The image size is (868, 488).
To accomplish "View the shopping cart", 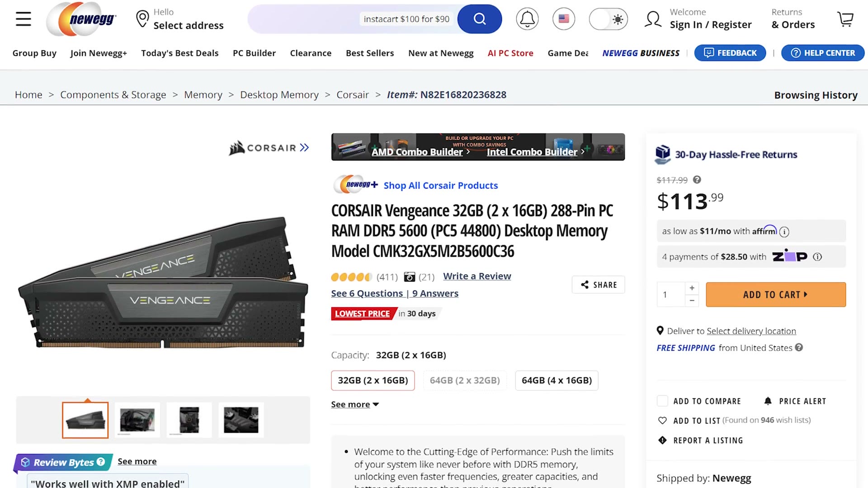I will click(845, 19).
